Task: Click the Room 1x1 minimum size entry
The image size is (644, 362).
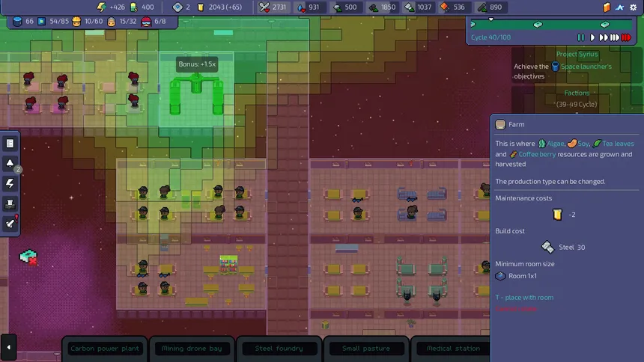Action: [516, 276]
